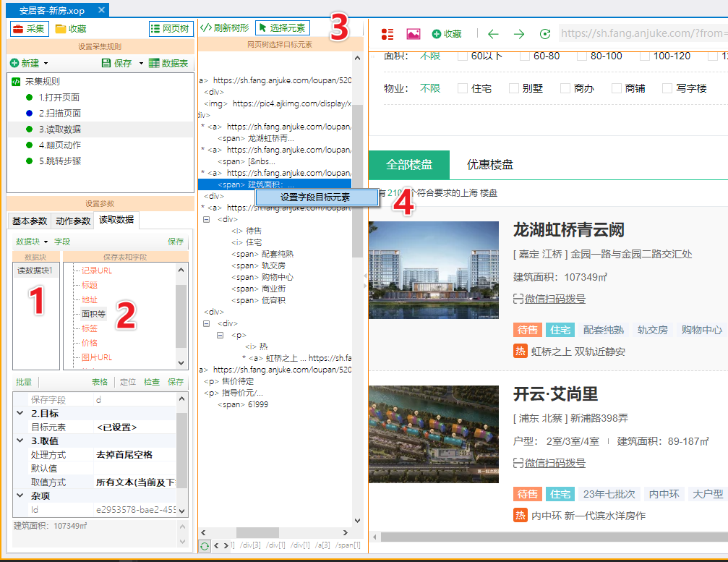Select the 优惠楼盘 tab
The height and width of the screenshot is (562, 728).
tap(490, 164)
